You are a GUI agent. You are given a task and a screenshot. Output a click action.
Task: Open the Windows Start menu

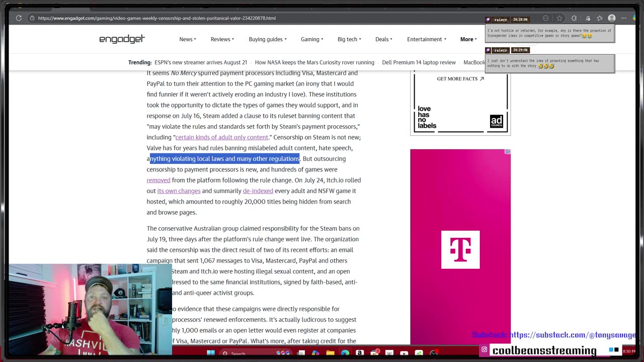click(x=211, y=353)
